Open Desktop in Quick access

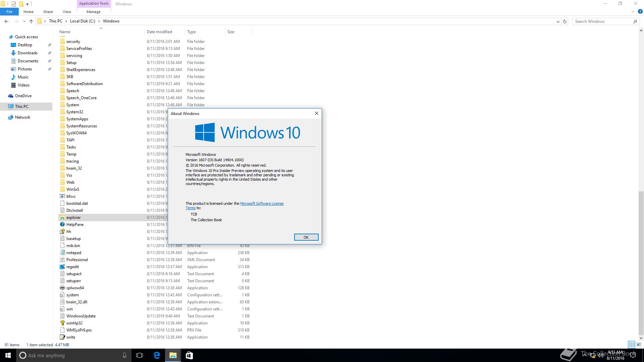click(x=25, y=45)
